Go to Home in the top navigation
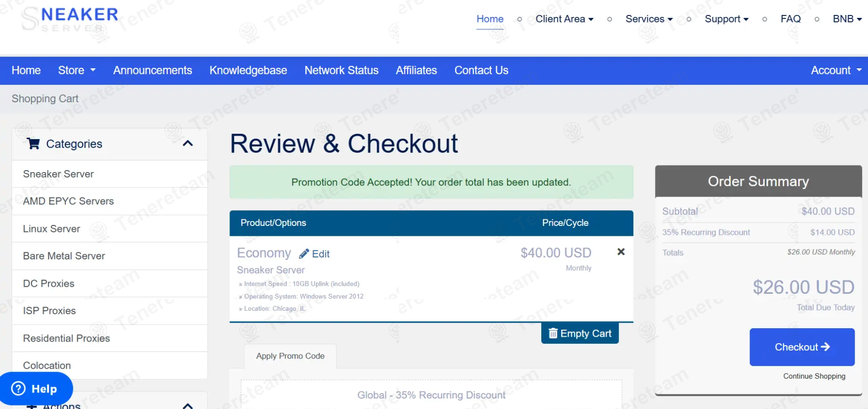Viewport: 868px width, 409px height. coord(490,19)
